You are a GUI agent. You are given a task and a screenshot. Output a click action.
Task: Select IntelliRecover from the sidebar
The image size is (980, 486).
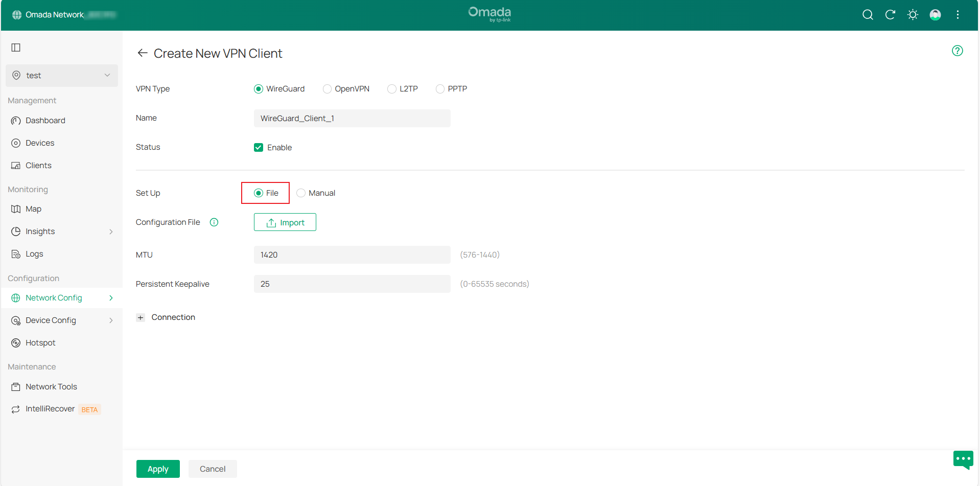50,408
